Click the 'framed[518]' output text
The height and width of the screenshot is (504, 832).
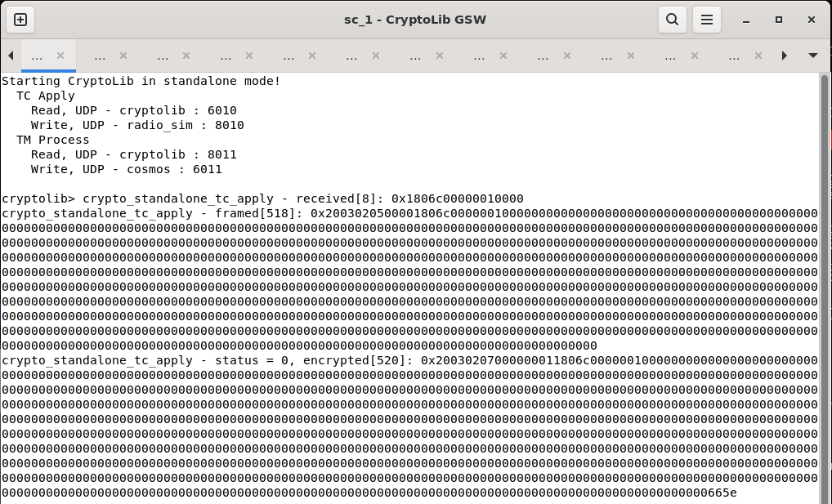(x=258, y=213)
